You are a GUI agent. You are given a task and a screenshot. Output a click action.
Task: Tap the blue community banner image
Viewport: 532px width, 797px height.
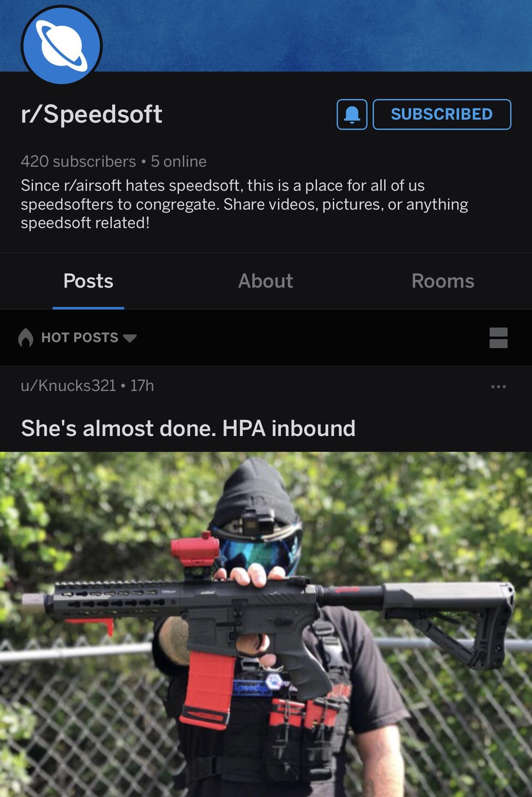point(317,36)
